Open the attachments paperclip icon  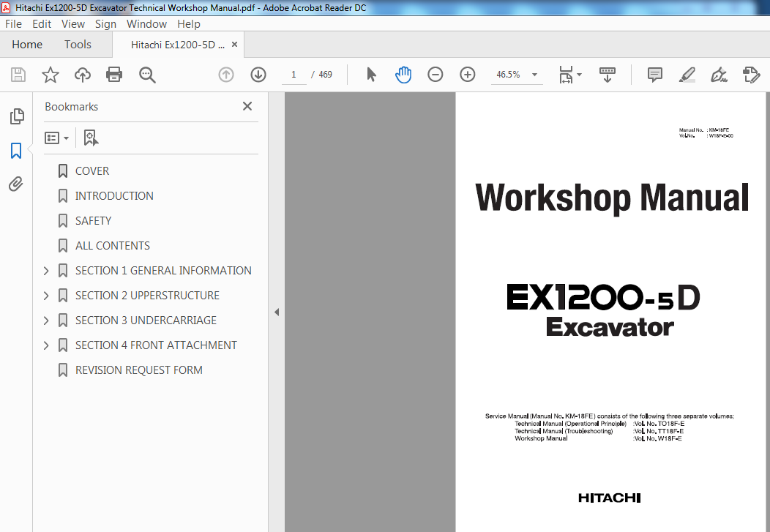point(16,184)
